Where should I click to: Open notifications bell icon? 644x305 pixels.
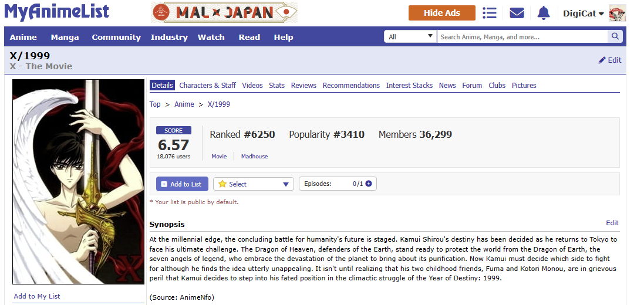point(544,13)
